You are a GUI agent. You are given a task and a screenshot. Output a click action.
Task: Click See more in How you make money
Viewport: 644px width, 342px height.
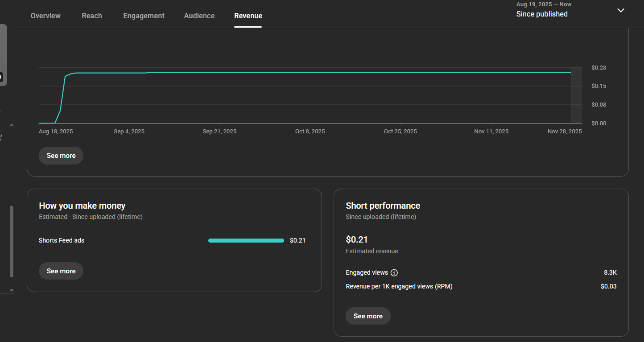61,271
